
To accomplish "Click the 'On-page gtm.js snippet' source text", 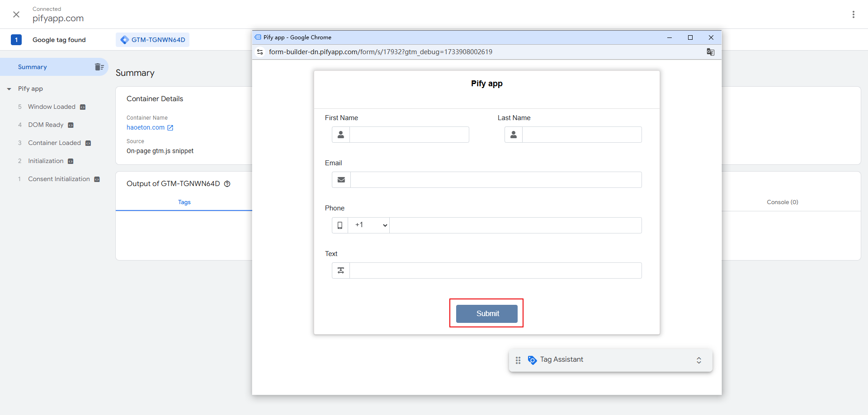I will 160,151.
